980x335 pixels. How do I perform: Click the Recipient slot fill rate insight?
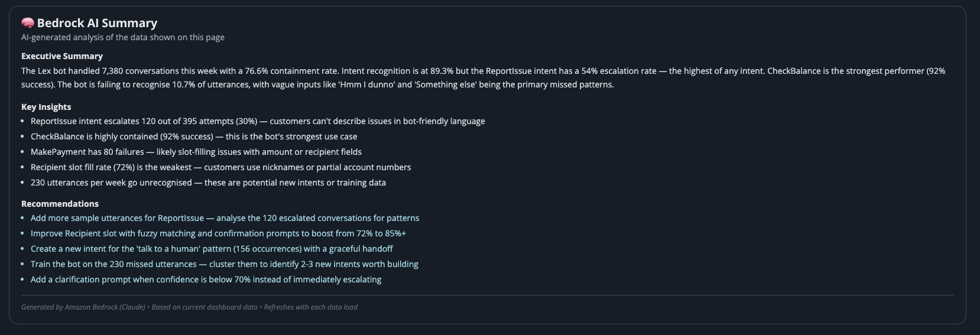coord(220,167)
